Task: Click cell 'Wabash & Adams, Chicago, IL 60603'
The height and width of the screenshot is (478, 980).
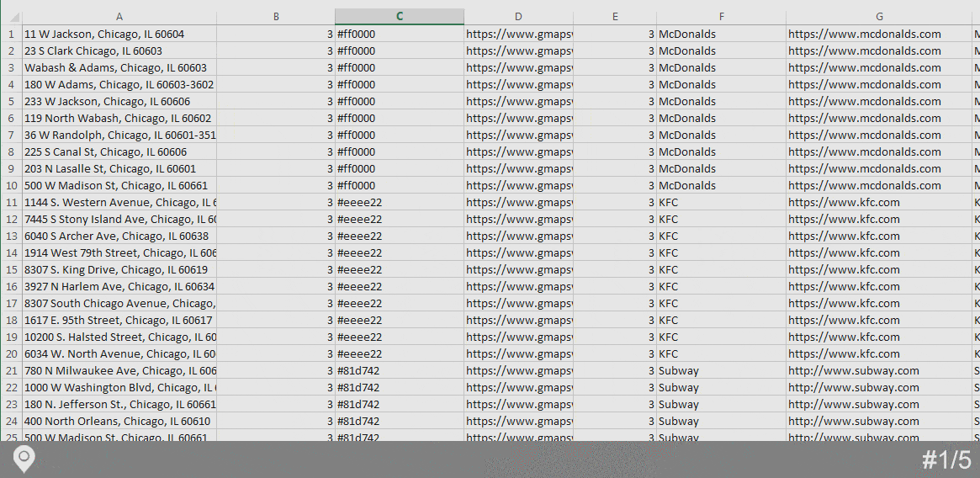Action: [119, 67]
